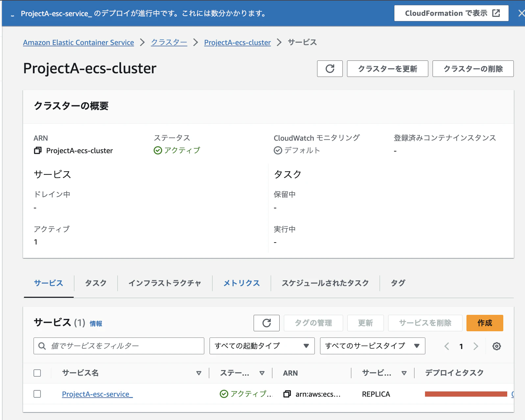Click the デプロイとタスク column header
The image size is (525, 420).
point(454,373)
